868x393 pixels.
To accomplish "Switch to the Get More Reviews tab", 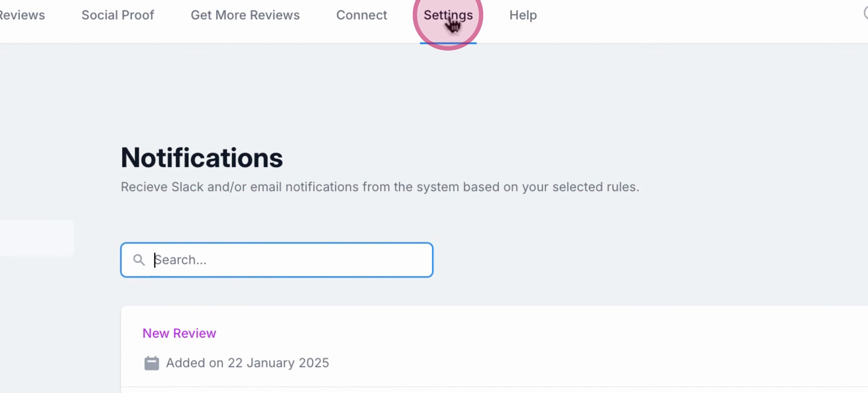I will pyautogui.click(x=245, y=15).
